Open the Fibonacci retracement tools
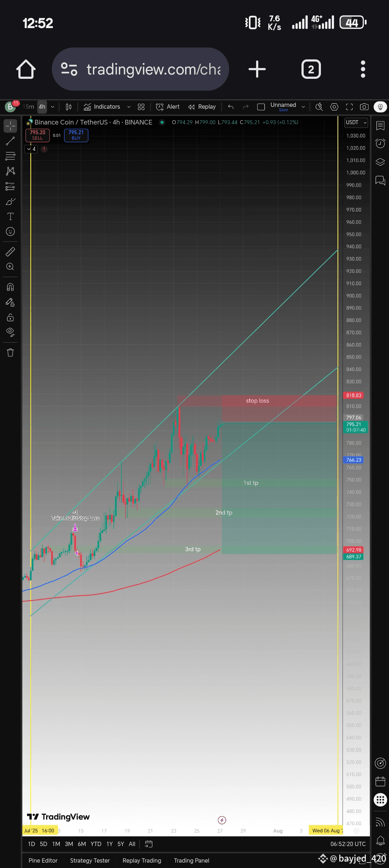 [10, 156]
